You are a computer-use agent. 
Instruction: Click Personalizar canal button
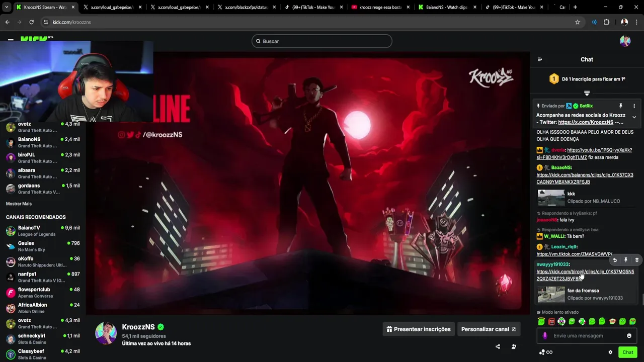click(x=489, y=329)
